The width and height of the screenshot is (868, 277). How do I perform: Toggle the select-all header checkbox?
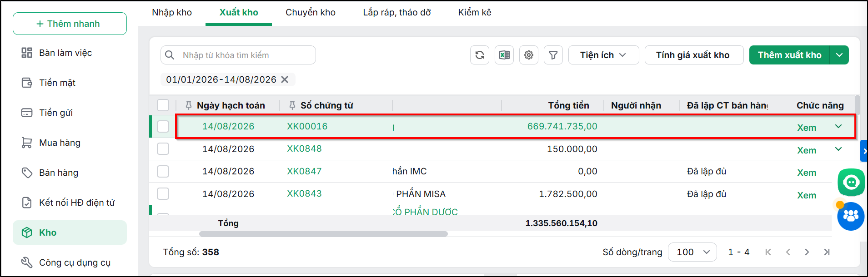163,105
